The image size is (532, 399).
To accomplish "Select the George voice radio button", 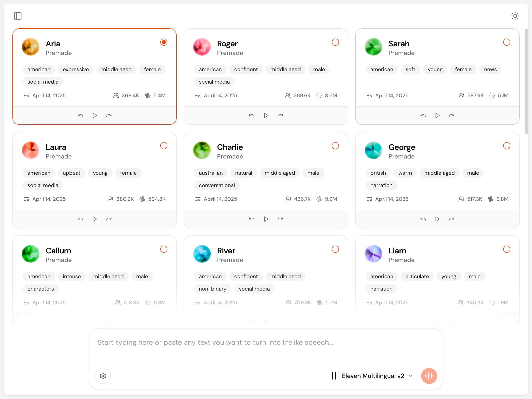I will pyautogui.click(x=507, y=145).
